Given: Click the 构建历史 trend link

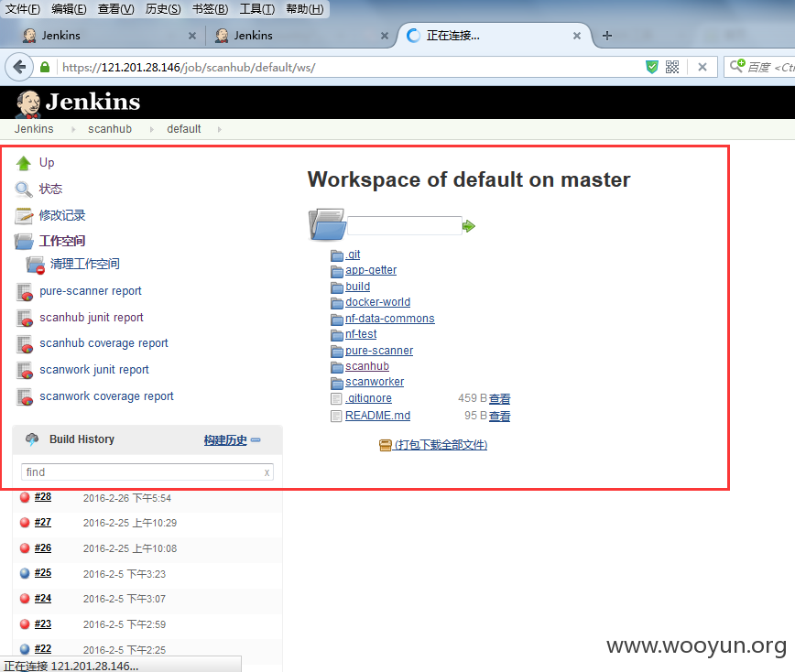Looking at the screenshot, I should [225, 439].
